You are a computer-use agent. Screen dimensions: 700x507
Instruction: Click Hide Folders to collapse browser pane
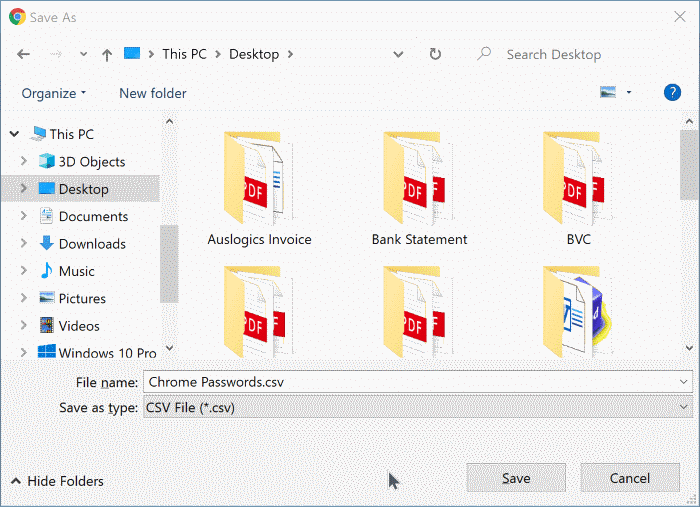pos(57,481)
